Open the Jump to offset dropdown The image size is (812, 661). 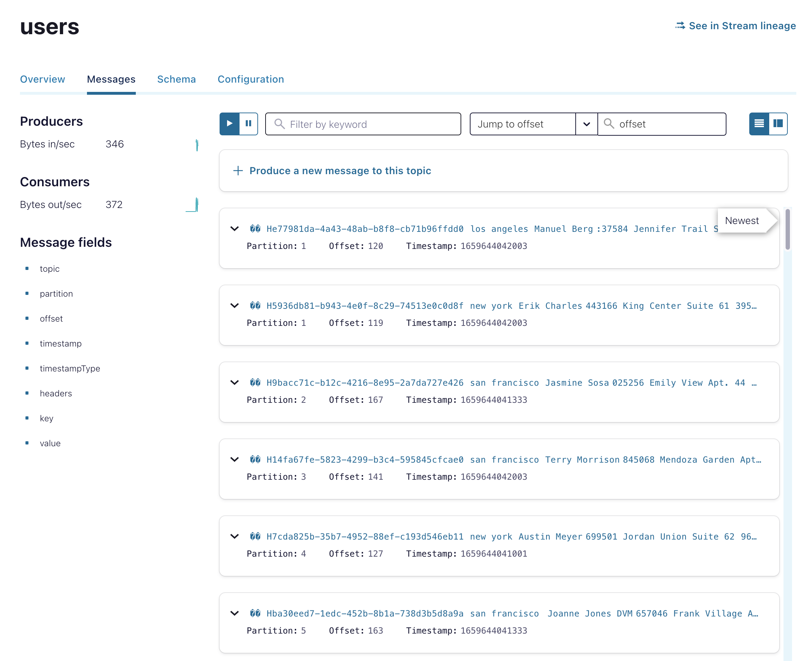tap(586, 124)
